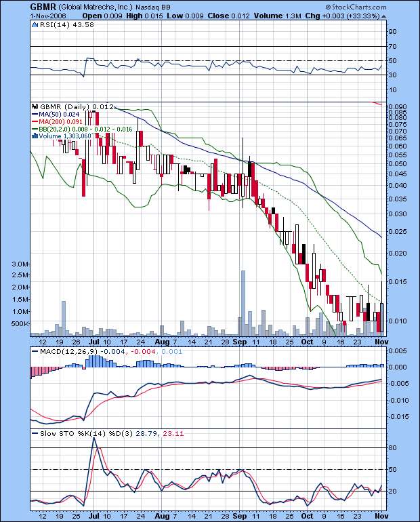420x522 pixels.
Task: Click the 500K volume axis label
Action: point(20,323)
